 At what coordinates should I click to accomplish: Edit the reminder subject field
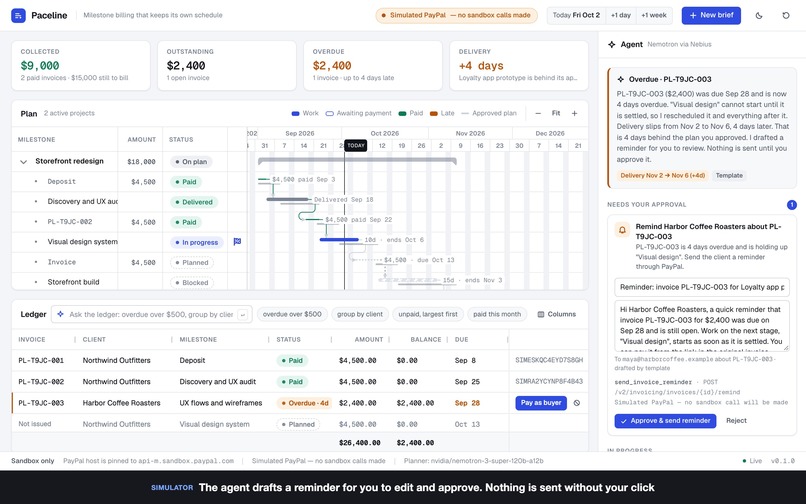pos(702,287)
